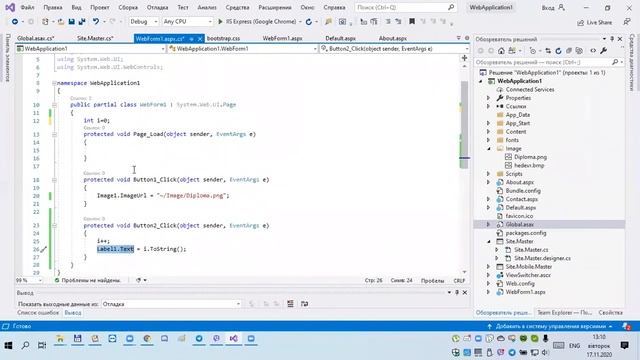
Task: Toggle word wrap in the Output panel
Action: click(304, 304)
